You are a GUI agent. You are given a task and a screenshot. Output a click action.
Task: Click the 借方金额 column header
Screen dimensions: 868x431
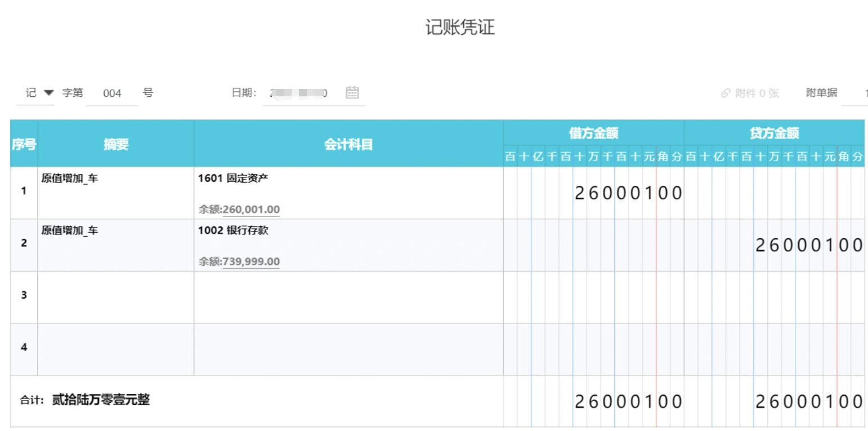click(593, 133)
